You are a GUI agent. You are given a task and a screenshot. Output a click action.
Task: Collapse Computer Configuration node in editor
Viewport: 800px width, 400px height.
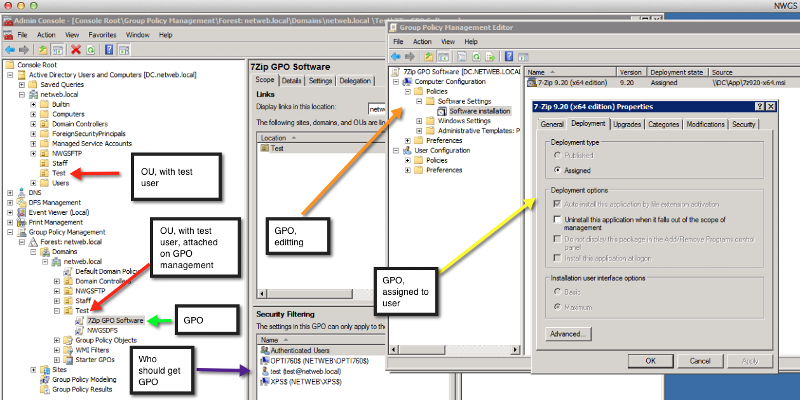(x=396, y=82)
